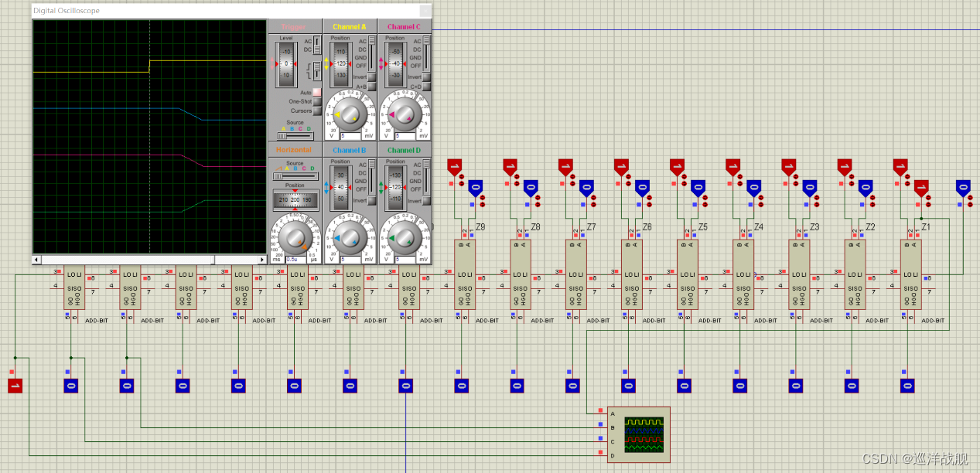Click the Channel C voltage value field
The width and height of the screenshot is (980, 473).
tap(404, 136)
